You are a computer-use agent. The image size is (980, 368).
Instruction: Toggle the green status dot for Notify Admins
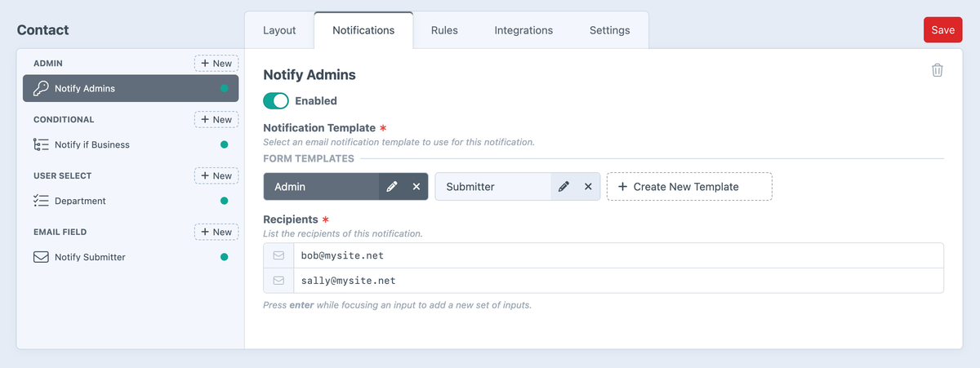pos(224,88)
